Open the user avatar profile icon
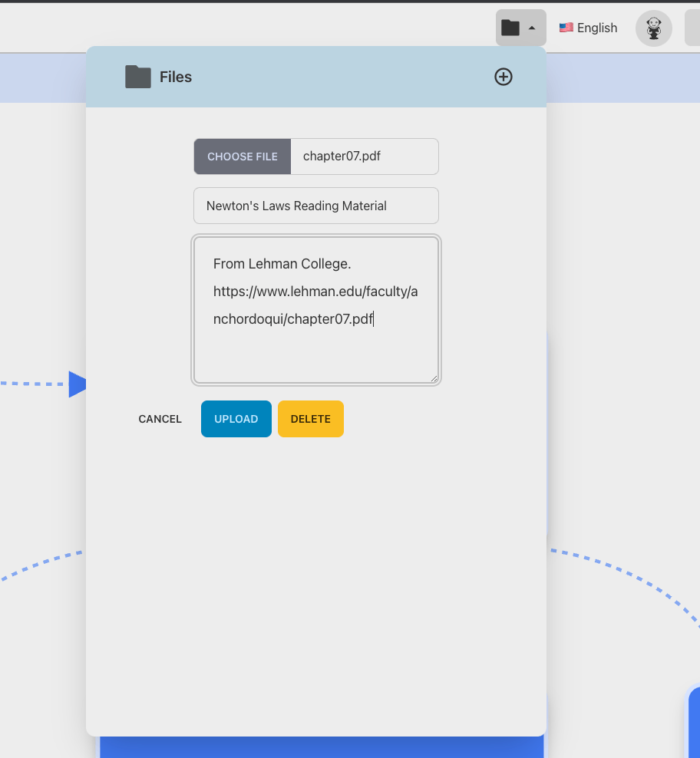Screen dimensions: 700x758 (654, 28)
